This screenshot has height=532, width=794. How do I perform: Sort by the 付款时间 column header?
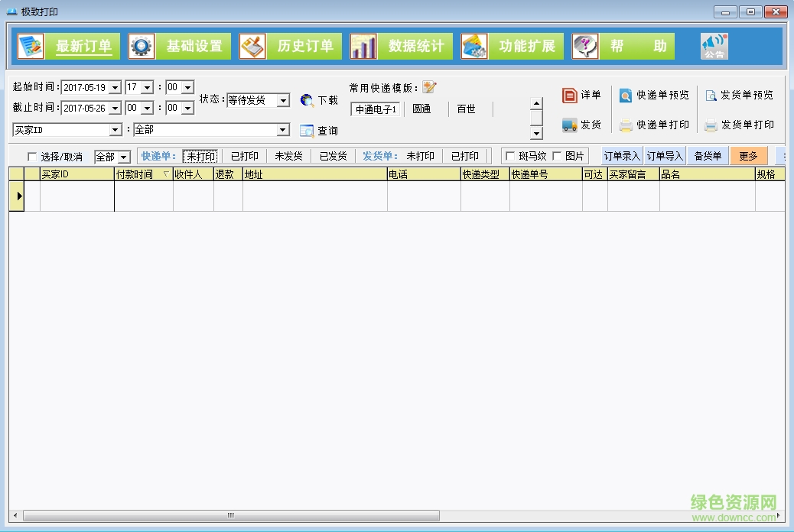click(x=143, y=174)
